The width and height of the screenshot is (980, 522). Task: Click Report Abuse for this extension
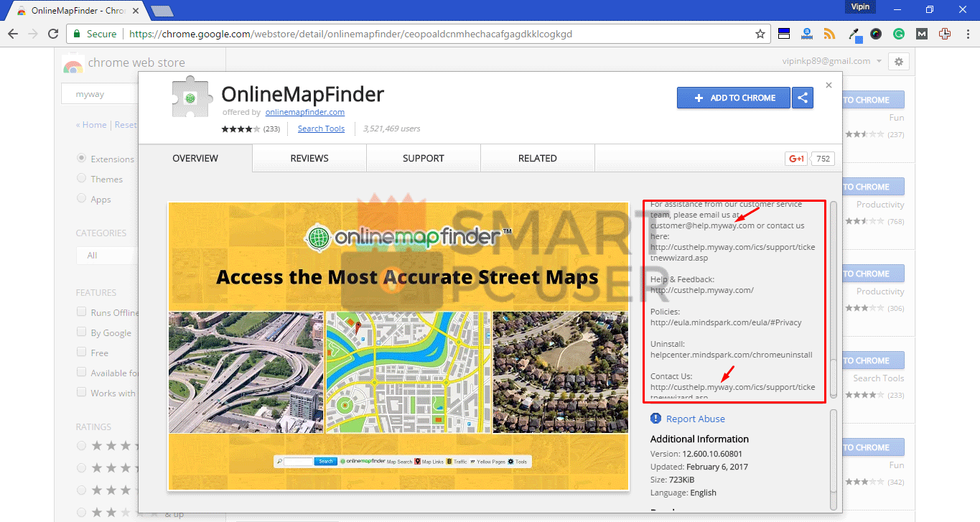[x=695, y=419]
